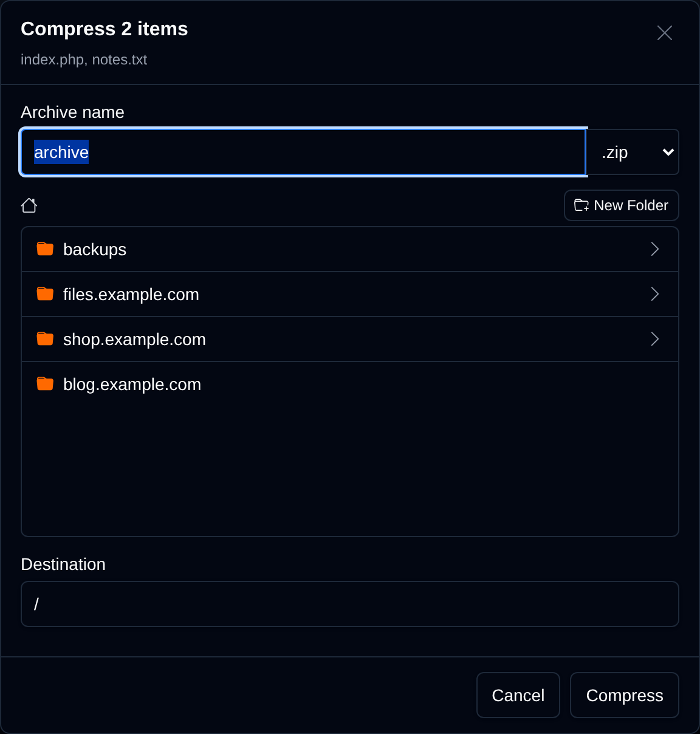
Task: Expand the files.example.com folder chevron
Action: pyautogui.click(x=655, y=294)
